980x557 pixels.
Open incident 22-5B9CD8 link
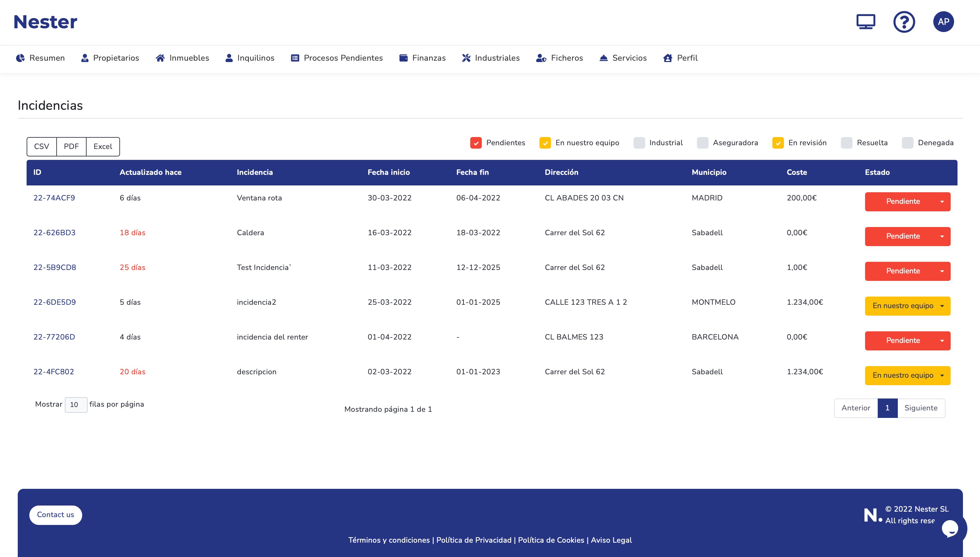pos(55,267)
